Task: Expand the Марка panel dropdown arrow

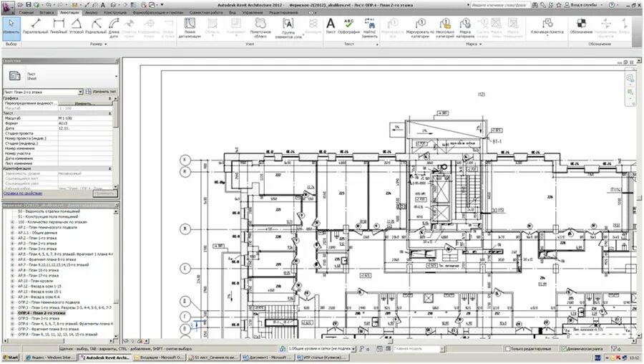Action: 480,44
